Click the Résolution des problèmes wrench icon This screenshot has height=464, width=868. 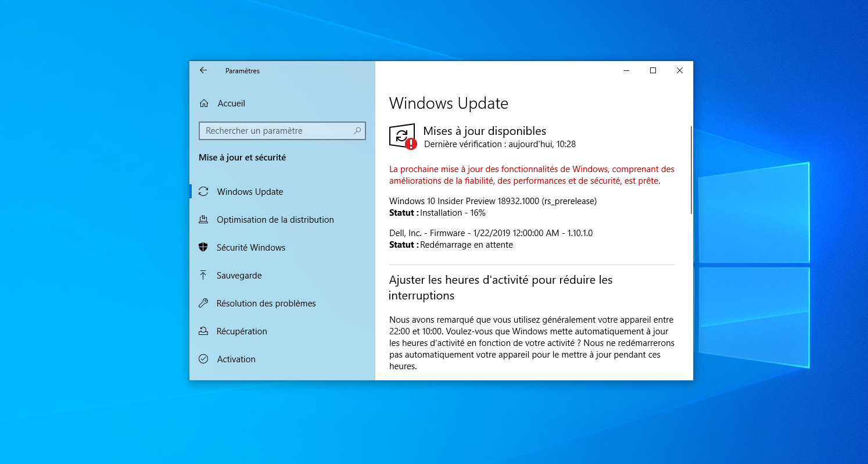tap(203, 303)
